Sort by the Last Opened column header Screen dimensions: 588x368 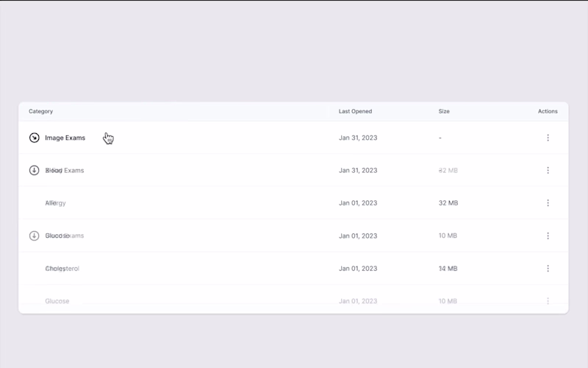coord(355,112)
